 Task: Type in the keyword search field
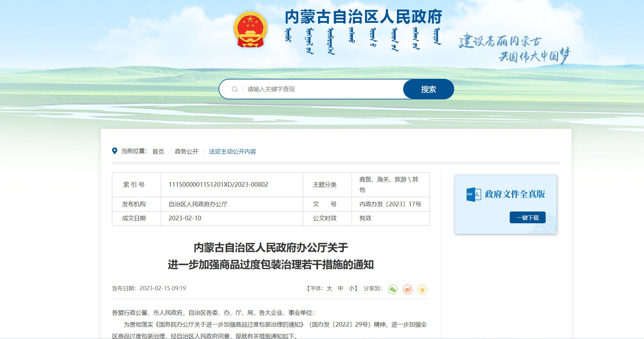(323, 89)
